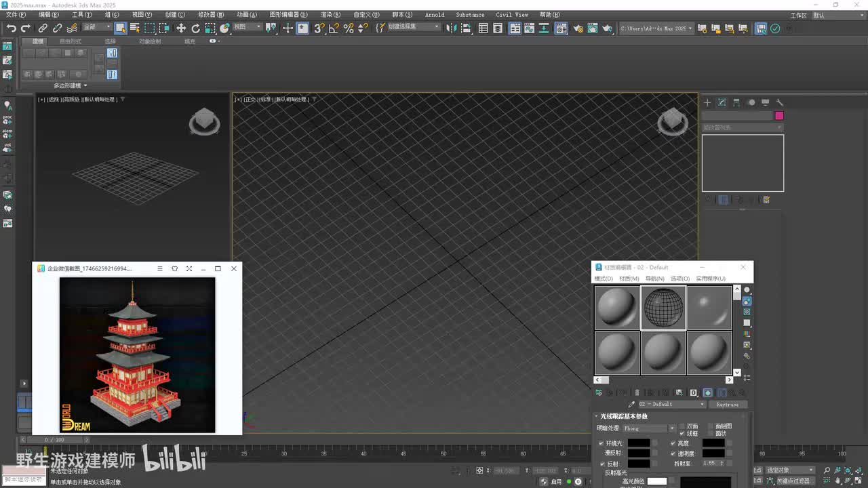Screen dimensions: 868x488
Task: Enable the 双面 two-sided checkbox
Action: point(682,426)
